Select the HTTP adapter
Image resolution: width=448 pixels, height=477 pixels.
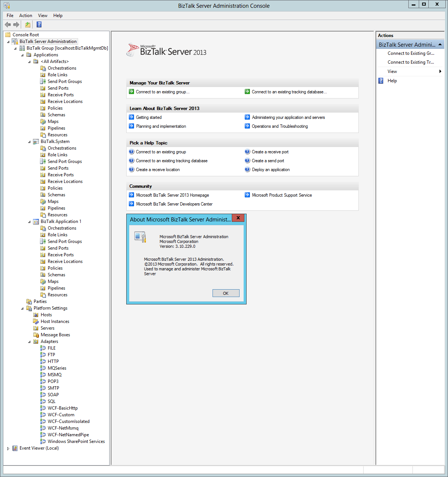(x=53, y=361)
